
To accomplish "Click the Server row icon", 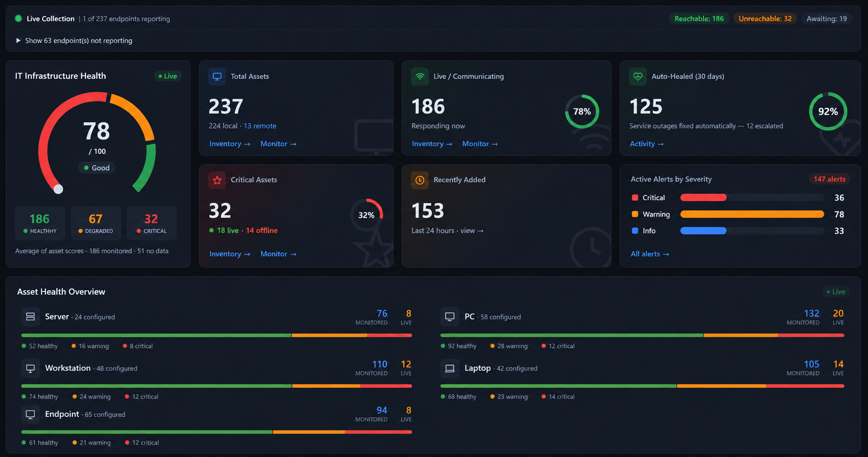I will tap(30, 316).
